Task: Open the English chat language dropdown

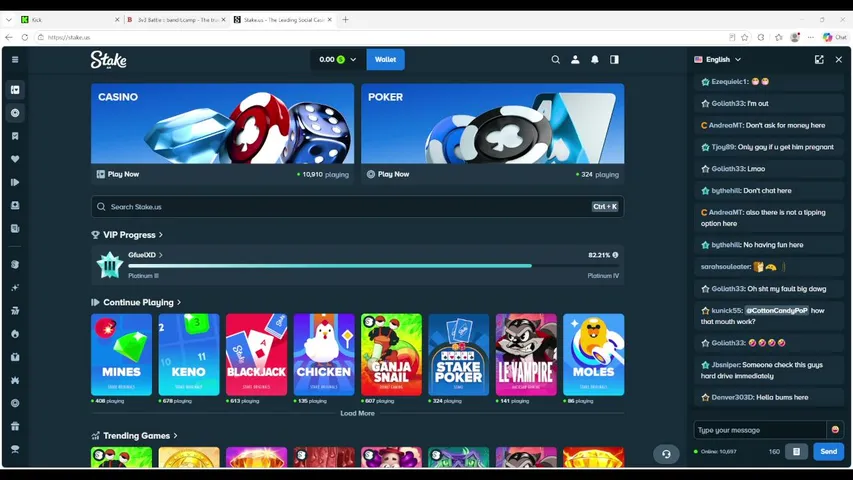Action: 718,59
